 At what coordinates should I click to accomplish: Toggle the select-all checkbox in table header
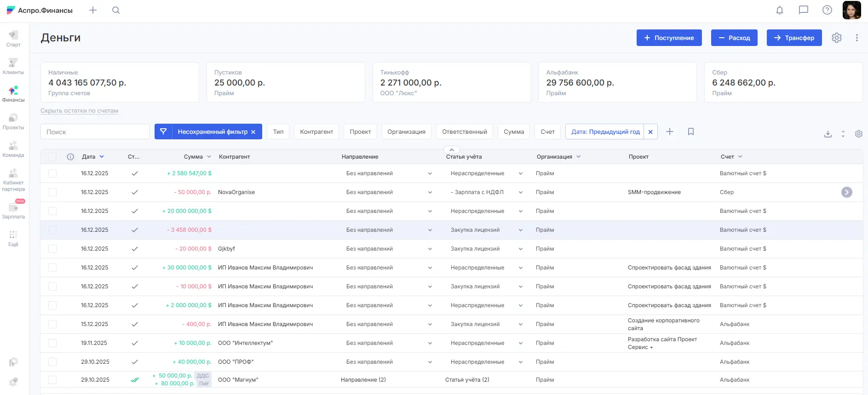[x=52, y=157]
